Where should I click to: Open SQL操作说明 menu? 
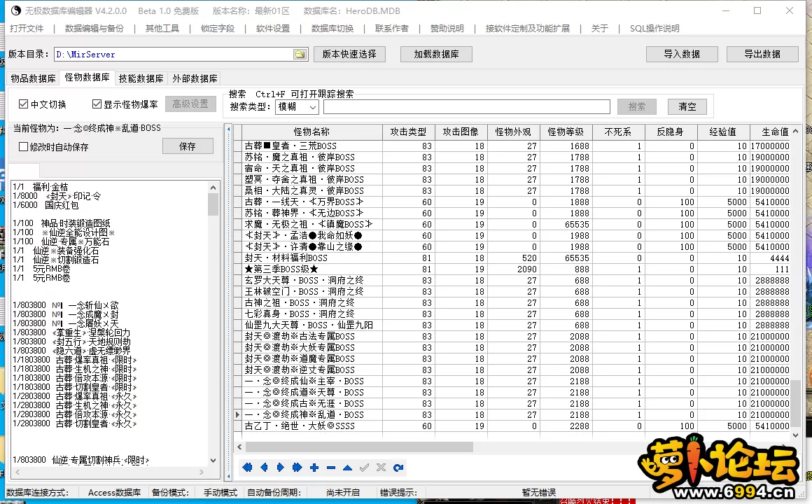(654, 29)
